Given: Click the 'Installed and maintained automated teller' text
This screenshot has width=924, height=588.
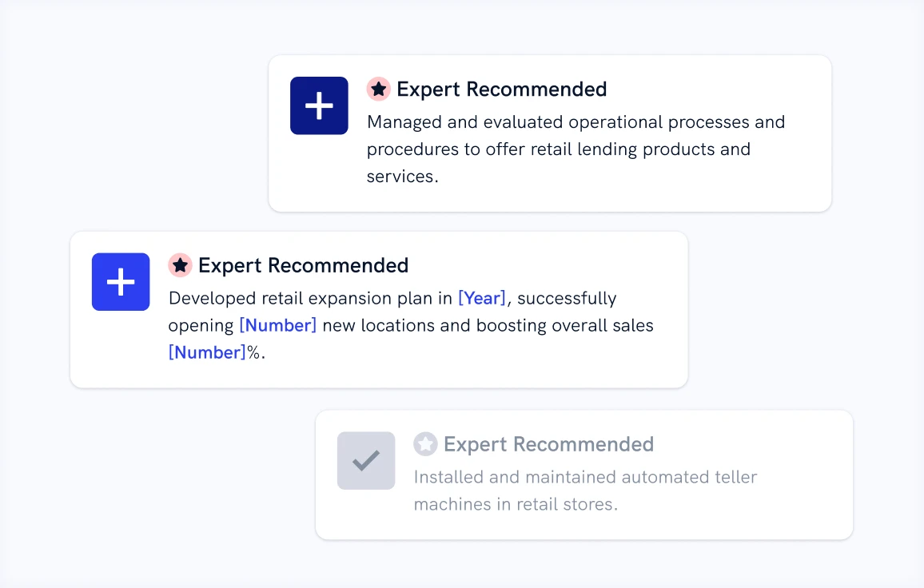Looking at the screenshot, I should pyautogui.click(x=584, y=477).
